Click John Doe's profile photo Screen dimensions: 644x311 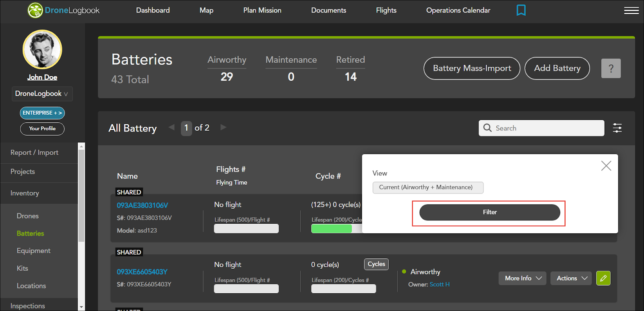click(x=42, y=49)
